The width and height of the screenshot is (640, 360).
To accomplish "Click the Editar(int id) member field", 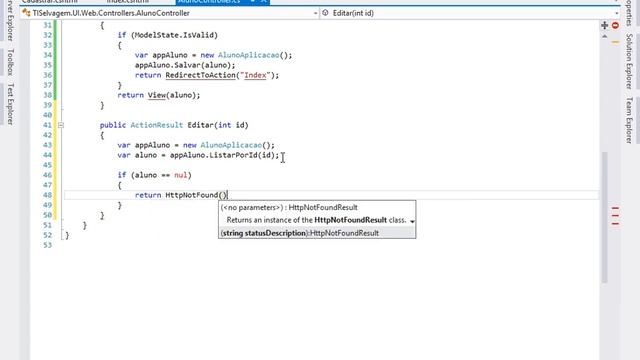I will (x=470, y=13).
